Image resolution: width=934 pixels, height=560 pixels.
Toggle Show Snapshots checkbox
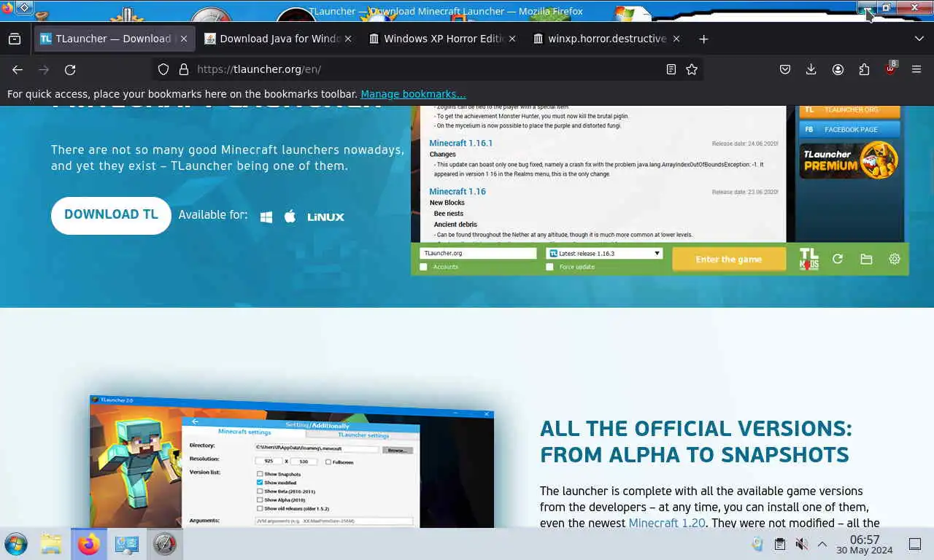[260, 474]
